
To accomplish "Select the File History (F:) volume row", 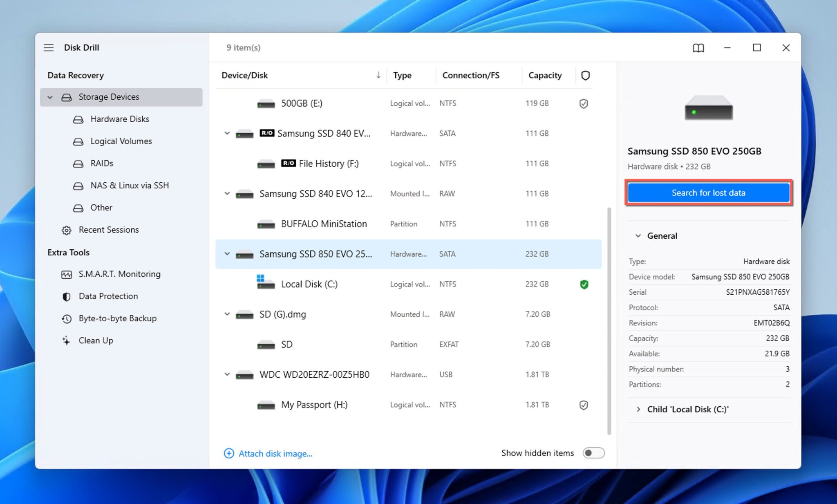I will (408, 164).
